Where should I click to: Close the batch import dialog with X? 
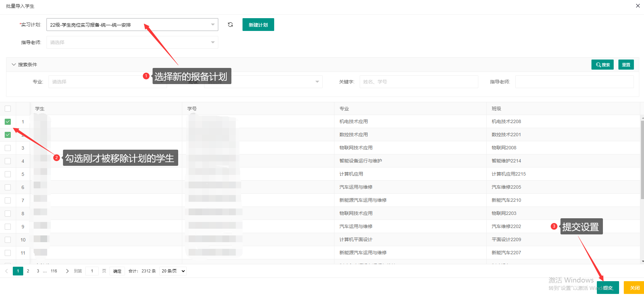(x=638, y=6)
